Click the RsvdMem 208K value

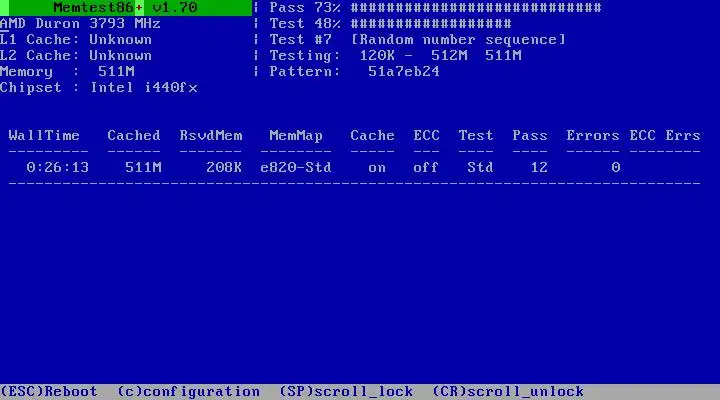pos(224,167)
